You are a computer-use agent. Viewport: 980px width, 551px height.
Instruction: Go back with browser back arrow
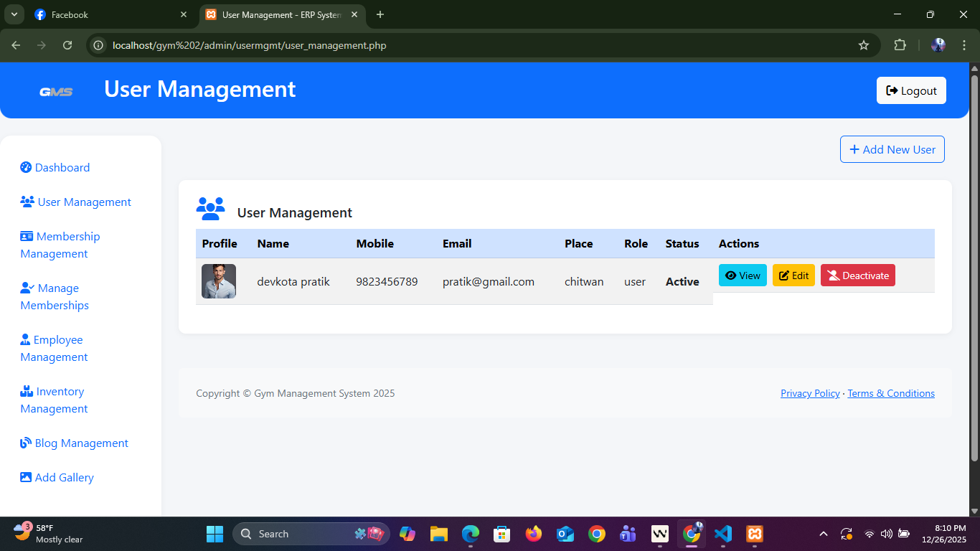coord(16,45)
